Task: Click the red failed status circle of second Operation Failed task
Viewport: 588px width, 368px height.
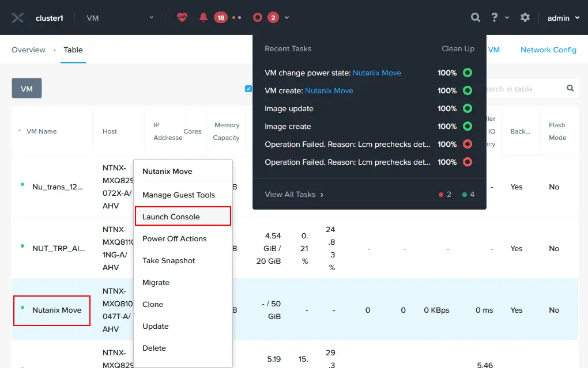Action: pyautogui.click(x=468, y=162)
